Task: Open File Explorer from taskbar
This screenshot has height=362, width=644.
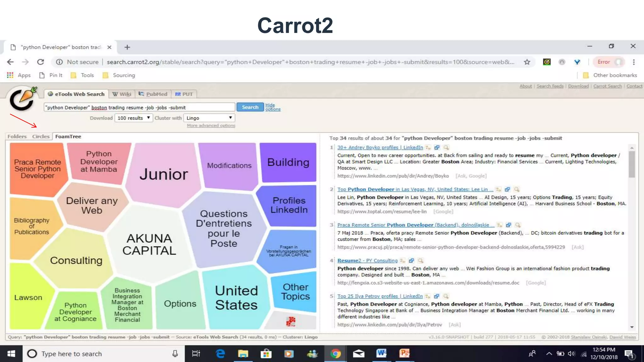Action: pyautogui.click(x=243, y=354)
